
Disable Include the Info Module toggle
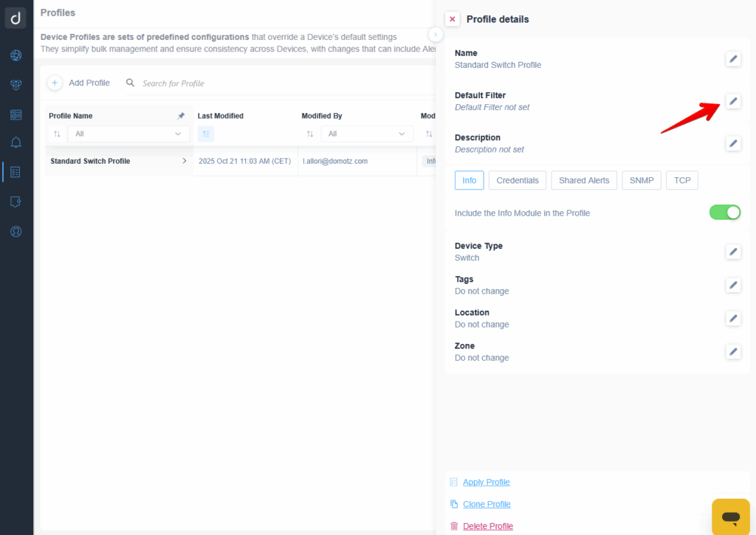point(724,213)
